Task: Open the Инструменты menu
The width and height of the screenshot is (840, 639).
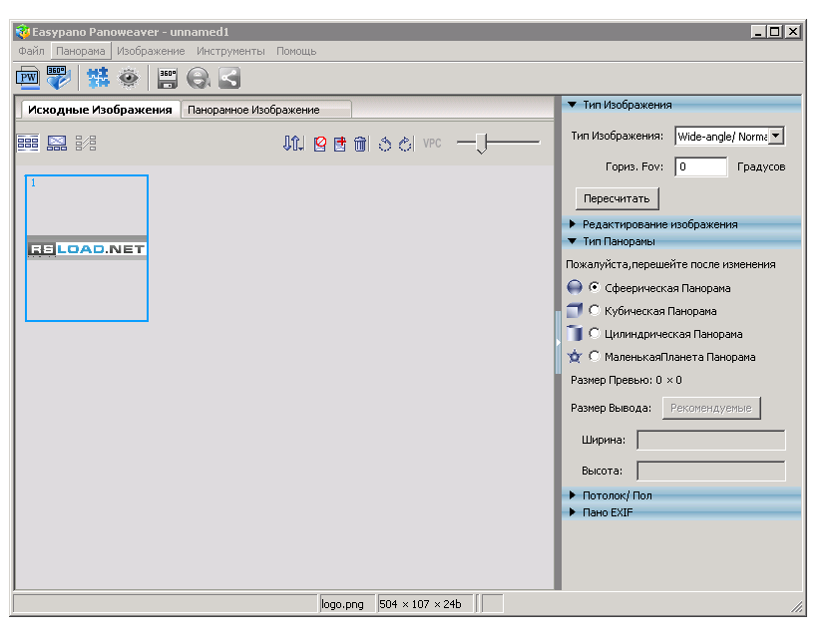Action: point(230,51)
